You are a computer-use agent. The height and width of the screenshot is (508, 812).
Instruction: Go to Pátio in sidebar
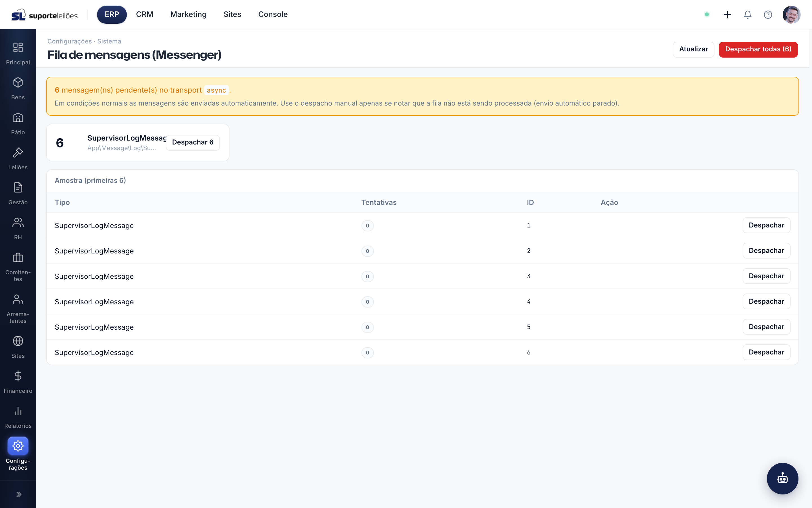(x=18, y=124)
